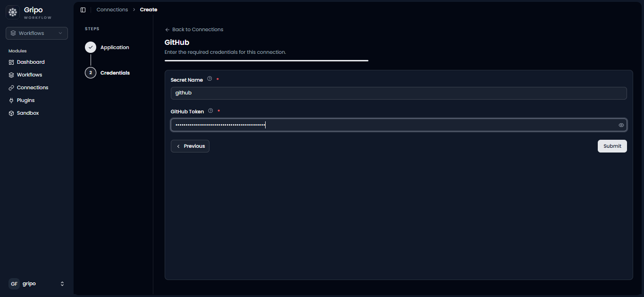Click the Dashboard grid icon
This screenshot has width=644, height=297.
pyautogui.click(x=11, y=62)
